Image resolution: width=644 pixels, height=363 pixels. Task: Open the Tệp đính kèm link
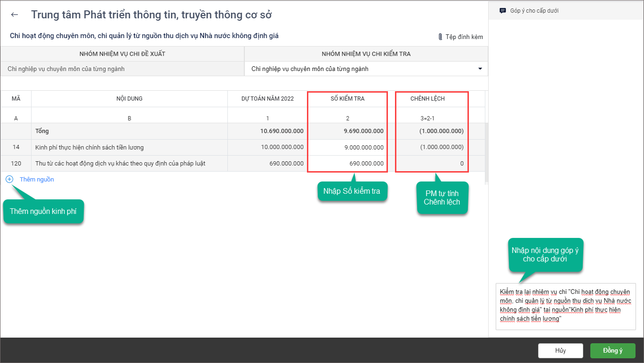coord(464,37)
